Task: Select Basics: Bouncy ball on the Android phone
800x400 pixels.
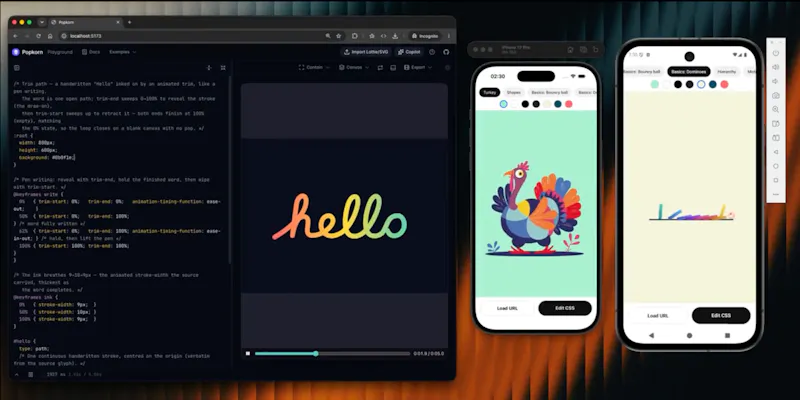Action: 643,71
